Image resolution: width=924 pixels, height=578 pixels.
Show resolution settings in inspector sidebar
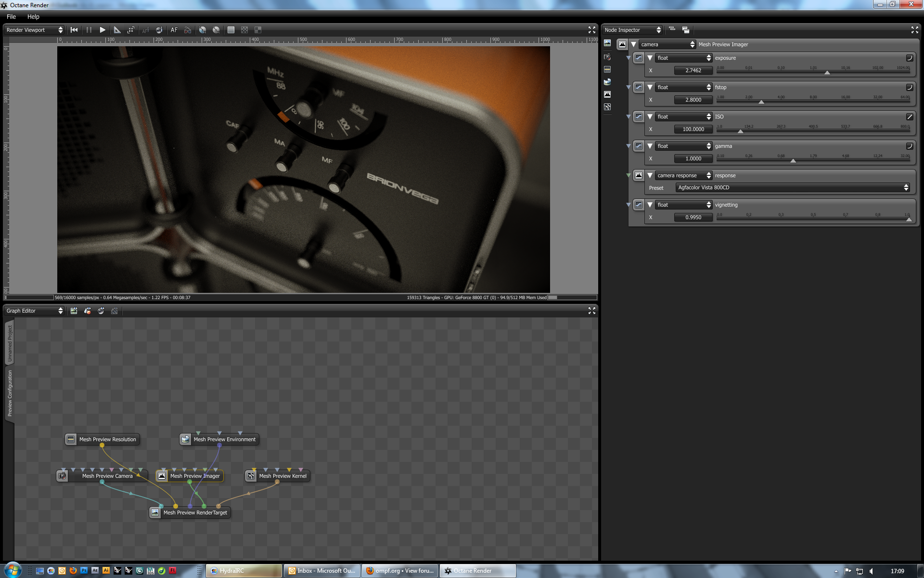tap(607, 69)
